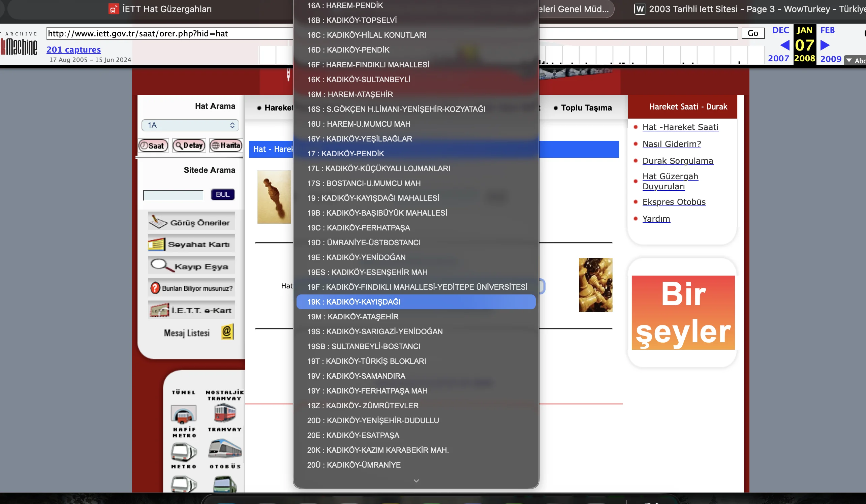Switch to İETT Hat Güzergahları tab
The height and width of the screenshot is (504, 866).
[160, 9]
